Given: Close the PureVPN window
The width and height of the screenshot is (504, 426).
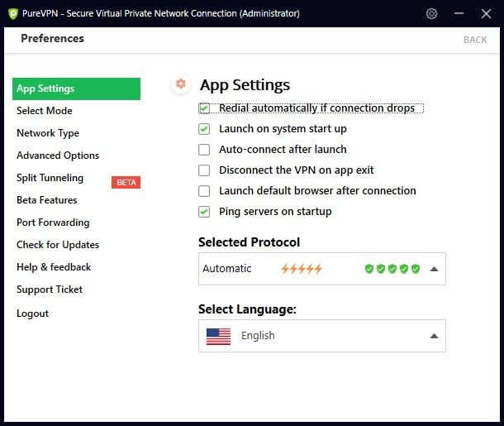Looking at the screenshot, I should tap(486, 13).
